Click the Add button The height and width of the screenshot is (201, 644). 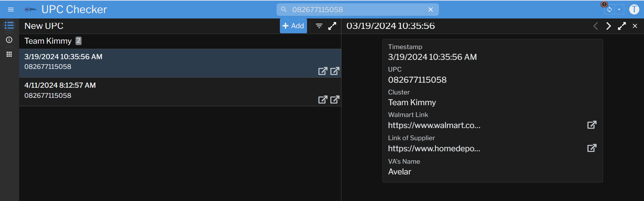coord(293,26)
